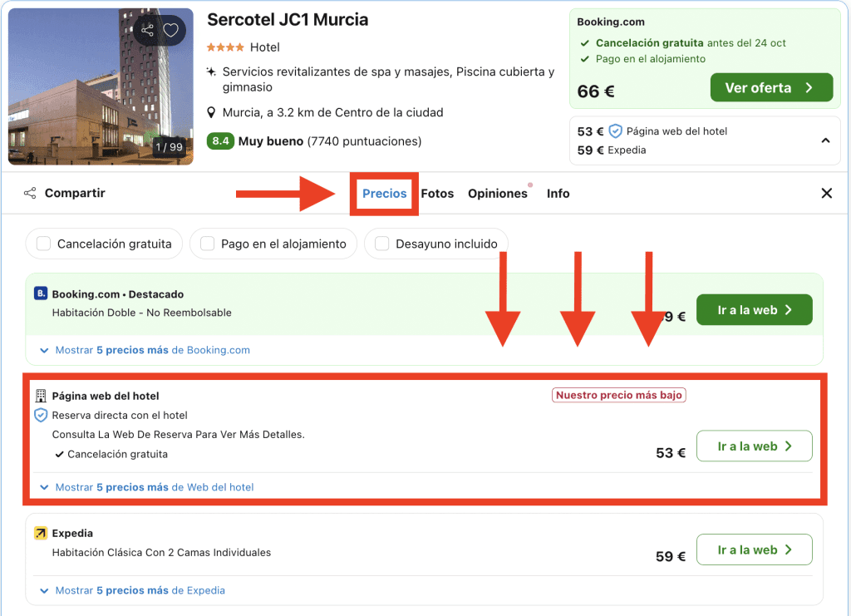Click the Expedia logo icon
Viewport: 851px width, 616px height.
(41, 533)
